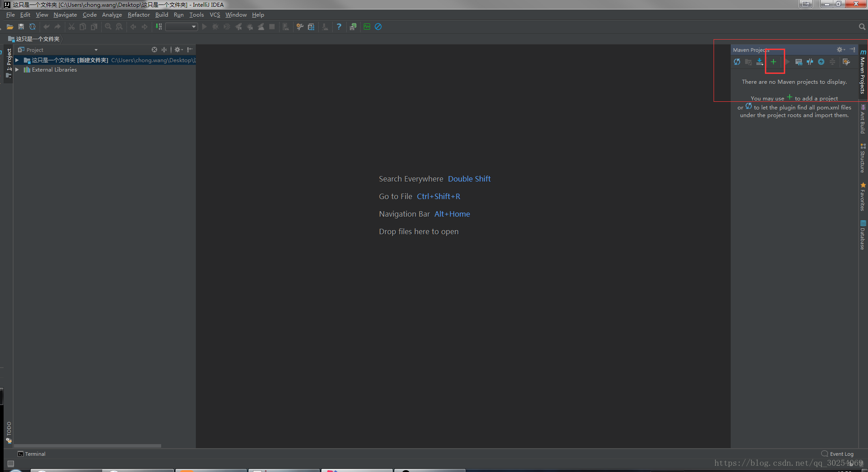868x472 pixels.
Task: Toggle Maven offline mode
Action: coord(810,62)
